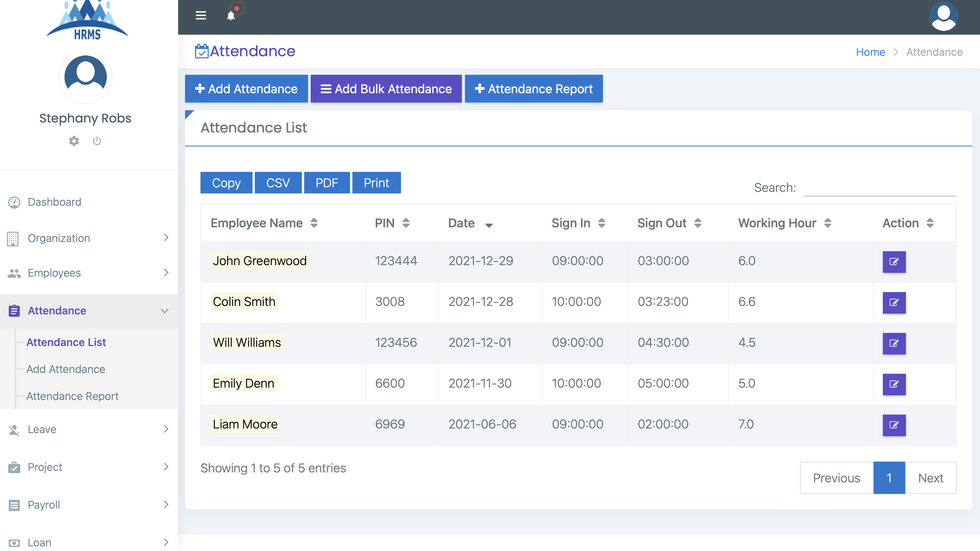Click the Payroll receipt icon
Image resolution: width=980 pixels, height=551 pixels.
coord(14,505)
